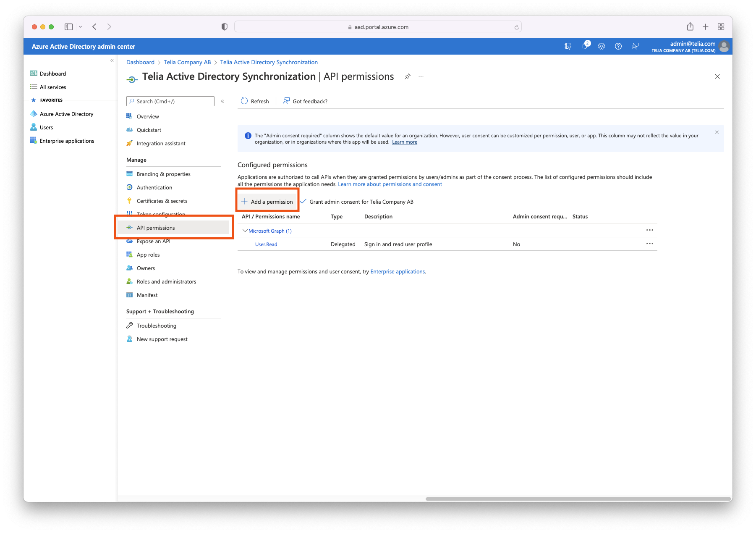Open Learn more link in info banner
This screenshot has height=533, width=756.
click(405, 142)
